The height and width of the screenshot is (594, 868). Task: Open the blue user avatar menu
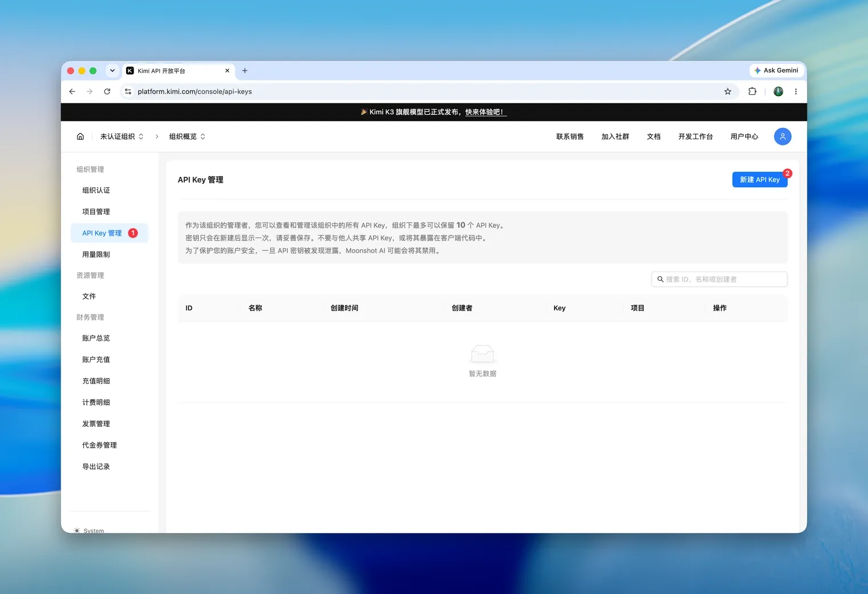tap(782, 136)
